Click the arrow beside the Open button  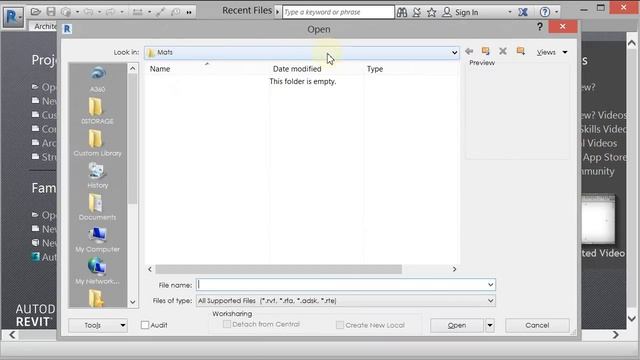click(x=490, y=325)
